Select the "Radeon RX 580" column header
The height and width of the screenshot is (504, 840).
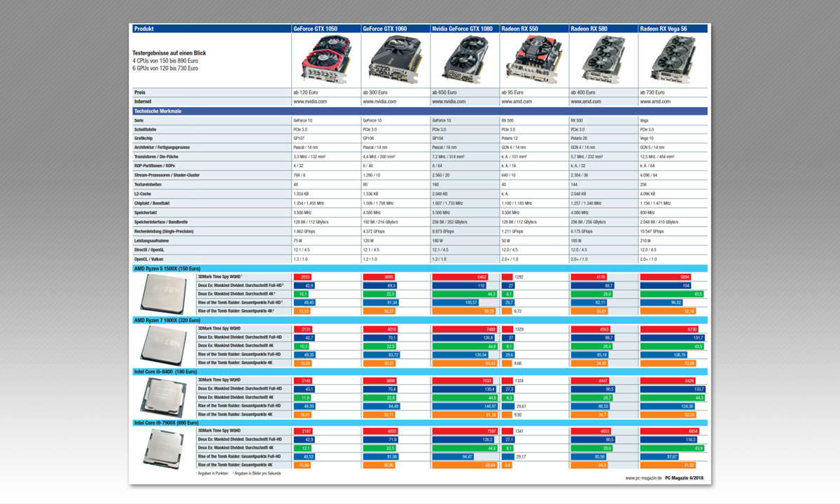[x=603, y=29]
